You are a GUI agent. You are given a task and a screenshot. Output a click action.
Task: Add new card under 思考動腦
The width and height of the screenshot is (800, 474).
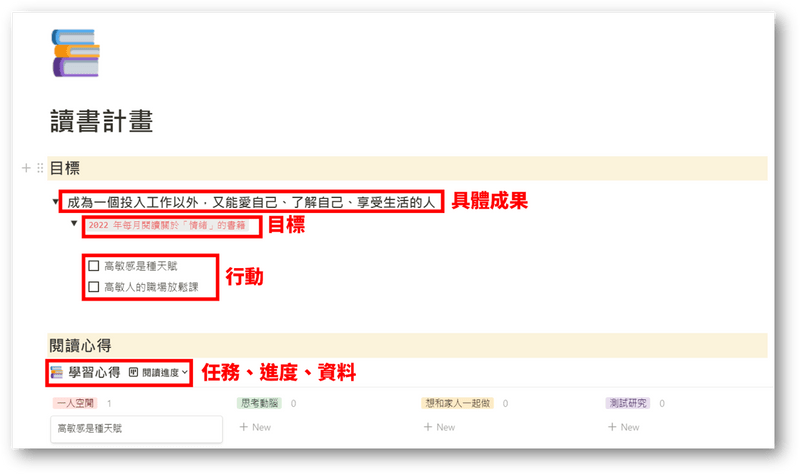[x=255, y=427]
